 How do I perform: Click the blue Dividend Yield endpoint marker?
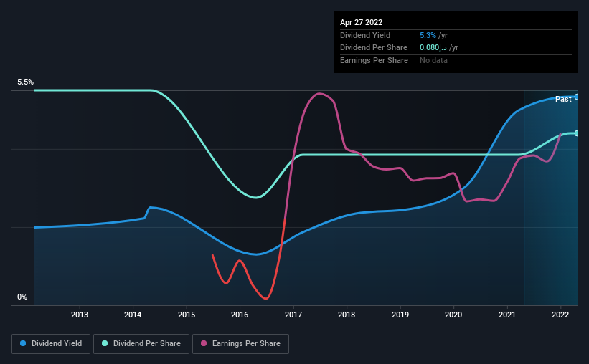577,97
